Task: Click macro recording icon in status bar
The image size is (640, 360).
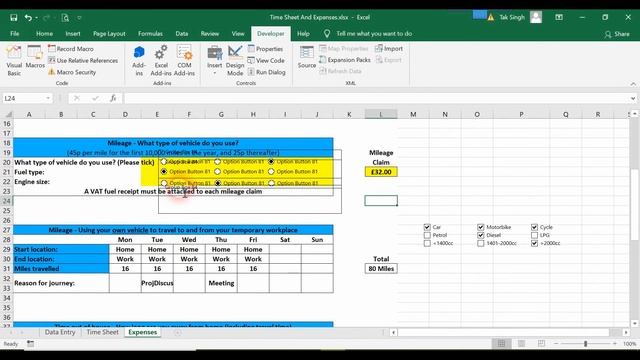Action: [x=31, y=344]
